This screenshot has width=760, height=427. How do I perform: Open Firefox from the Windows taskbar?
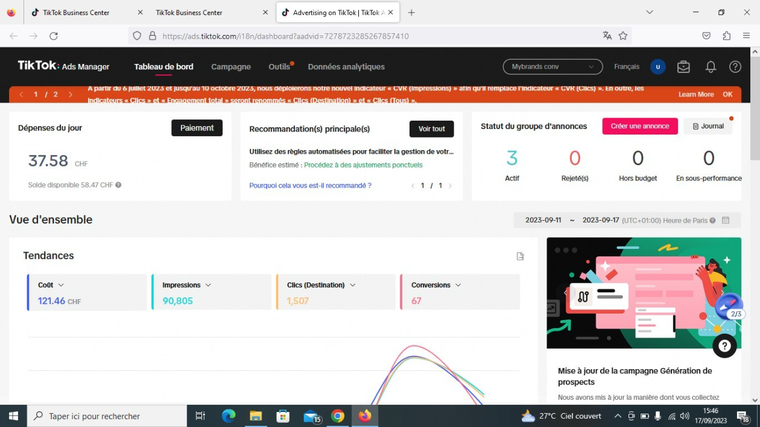[x=365, y=416]
